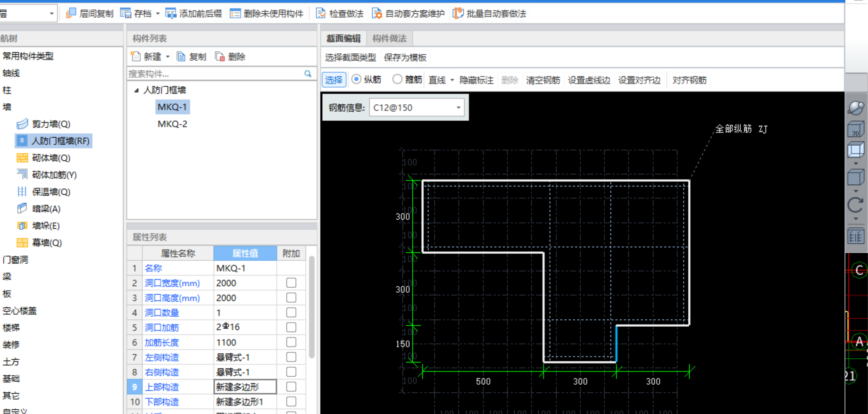Select 墙垛(E) icon
This screenshot has width=868, height=414.
[x=22, y=225]
